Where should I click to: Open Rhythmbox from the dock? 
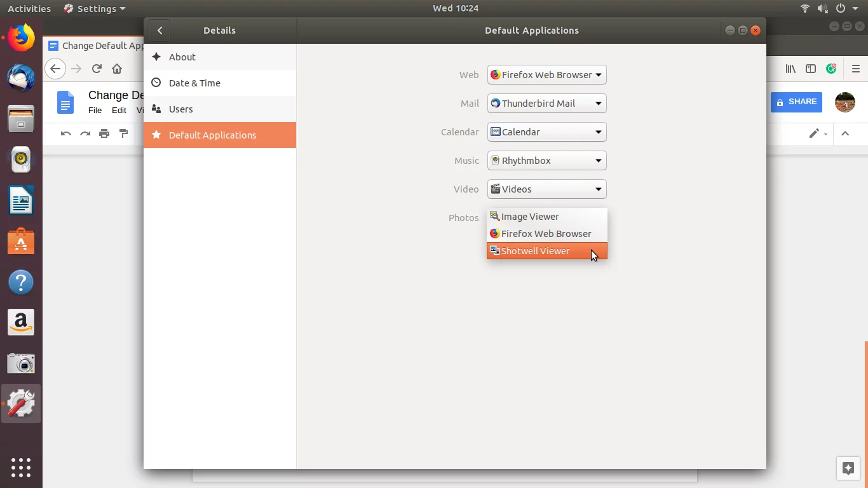[x=21, y=159]
